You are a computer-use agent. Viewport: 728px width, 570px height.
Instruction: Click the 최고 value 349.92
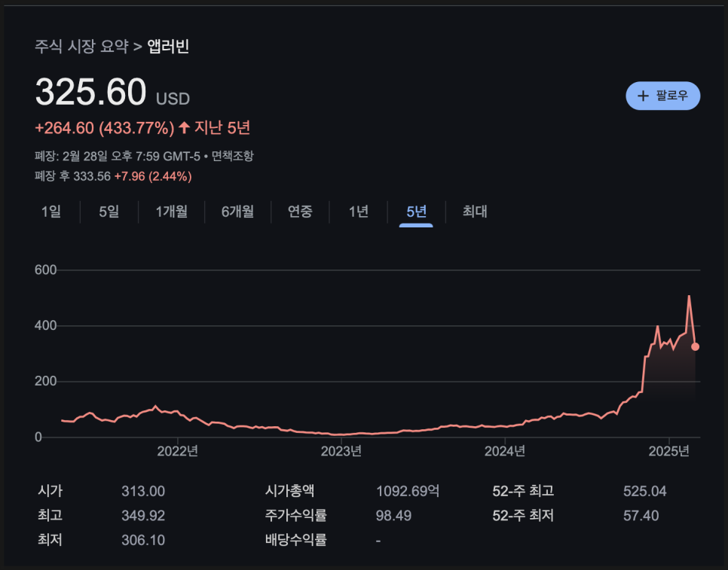point(143,516)
